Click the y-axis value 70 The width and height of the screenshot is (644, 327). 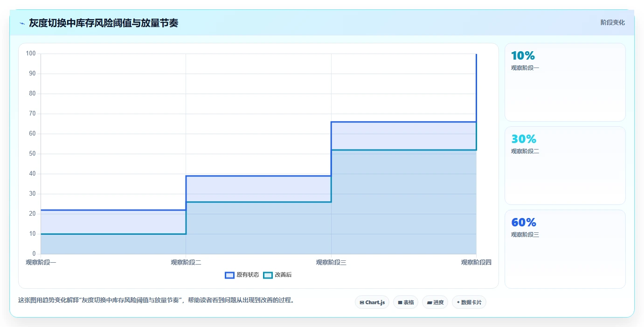tap(32, 114)
